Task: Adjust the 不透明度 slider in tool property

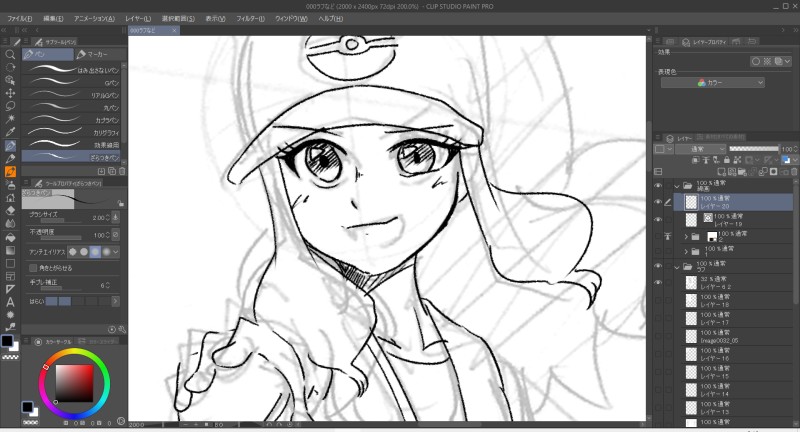Action: click(x=61, y=238)
